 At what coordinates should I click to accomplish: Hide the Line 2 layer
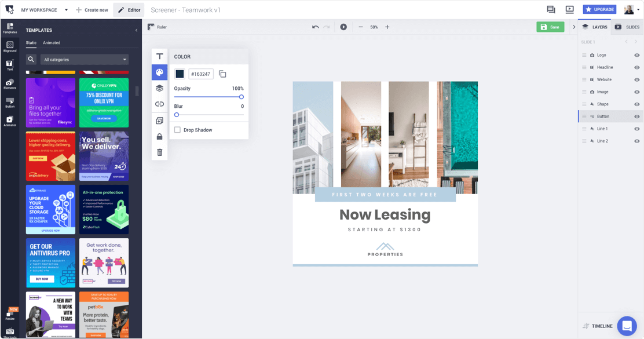pos(636,141)
